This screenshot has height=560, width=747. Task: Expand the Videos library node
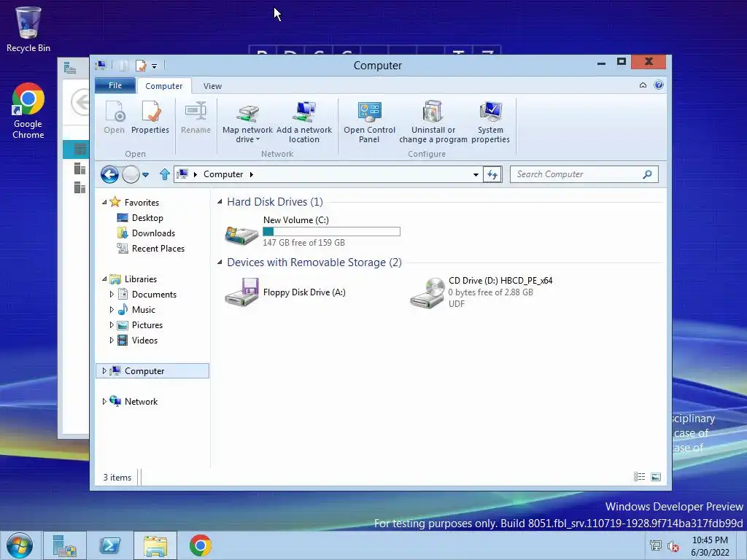point(112,340)
